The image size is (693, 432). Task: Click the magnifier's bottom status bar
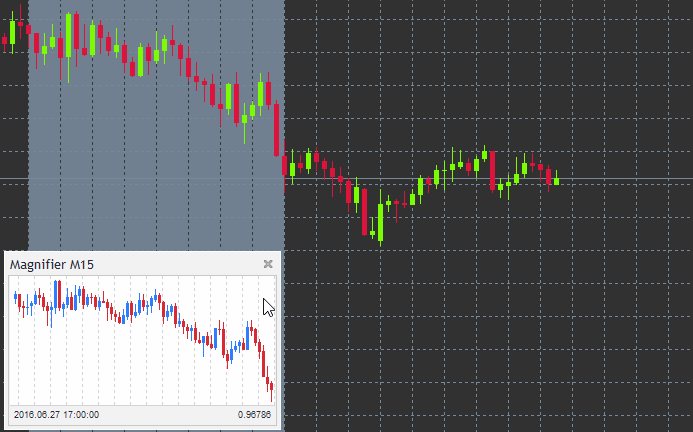pyautogui.click(x=140, y=414)
